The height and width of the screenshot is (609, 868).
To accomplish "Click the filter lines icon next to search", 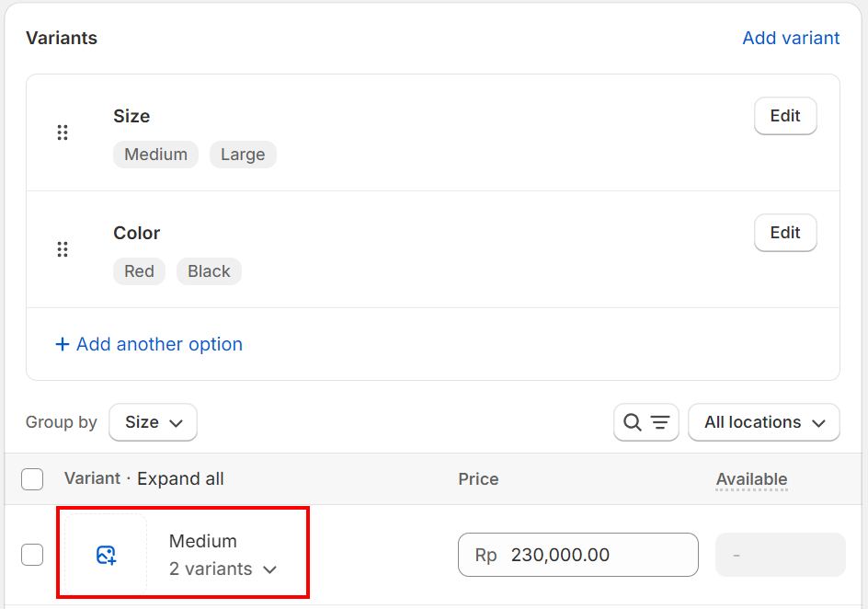I will coord(660,422).
